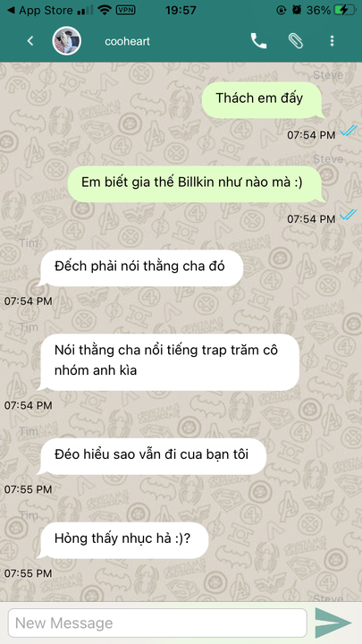Screen dimensions: 362x644
Task: Open cooheart's profile picture
Action: (66, 40)
